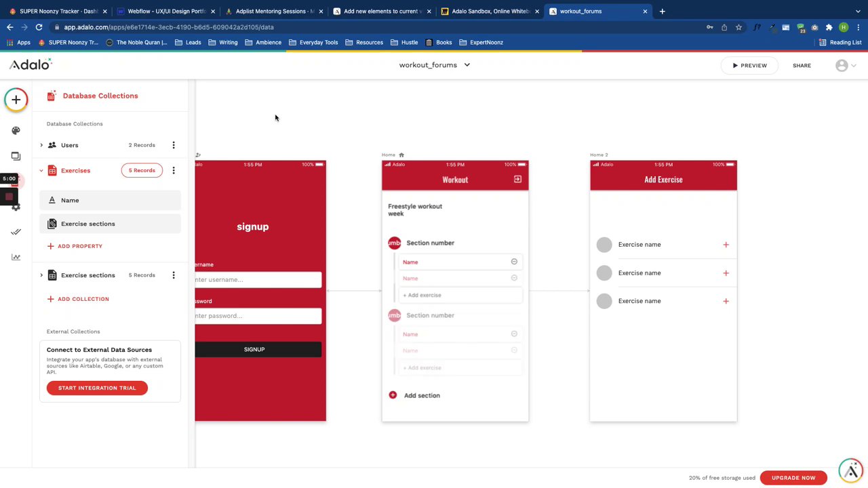The image size is (868, 488).
Task: Open options menu for Users collection
Action: coord(174,145)
